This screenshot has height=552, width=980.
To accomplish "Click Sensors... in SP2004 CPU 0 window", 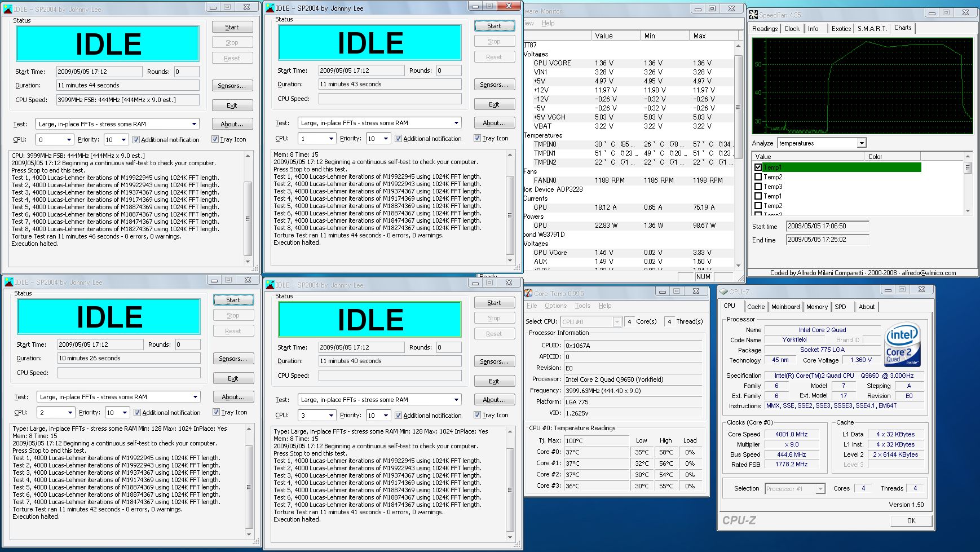I will [232, 86].
